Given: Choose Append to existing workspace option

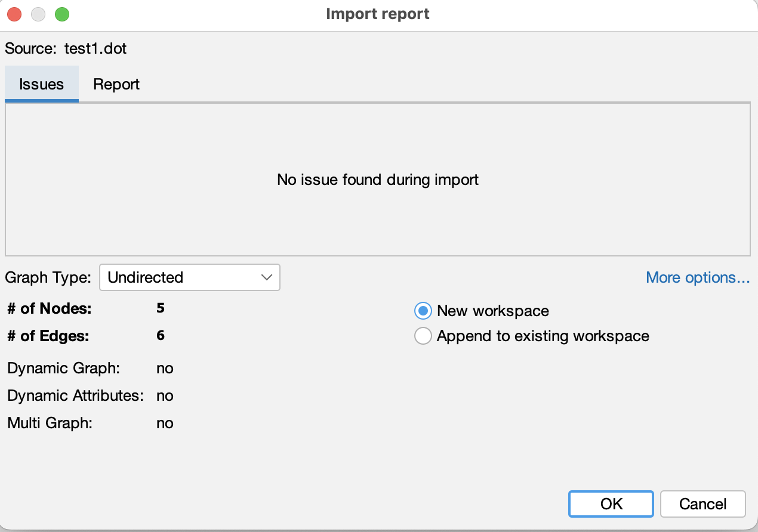Looking at the screenshot, I should (x=423, y=336).
